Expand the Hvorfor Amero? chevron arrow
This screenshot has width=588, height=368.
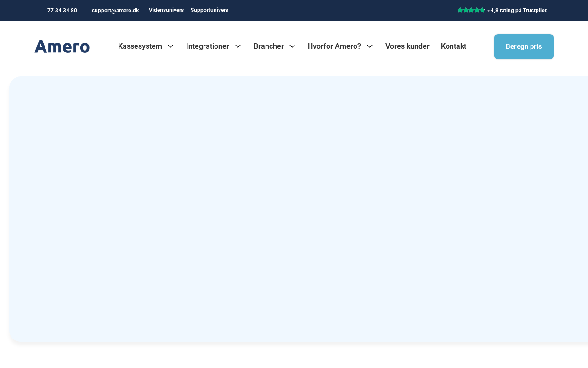[370, 46]
